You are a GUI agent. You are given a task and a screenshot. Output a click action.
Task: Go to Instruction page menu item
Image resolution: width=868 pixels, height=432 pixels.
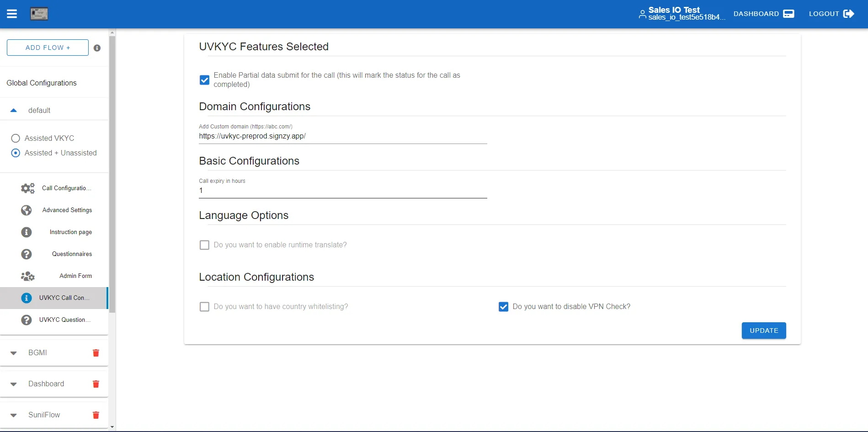71,232
